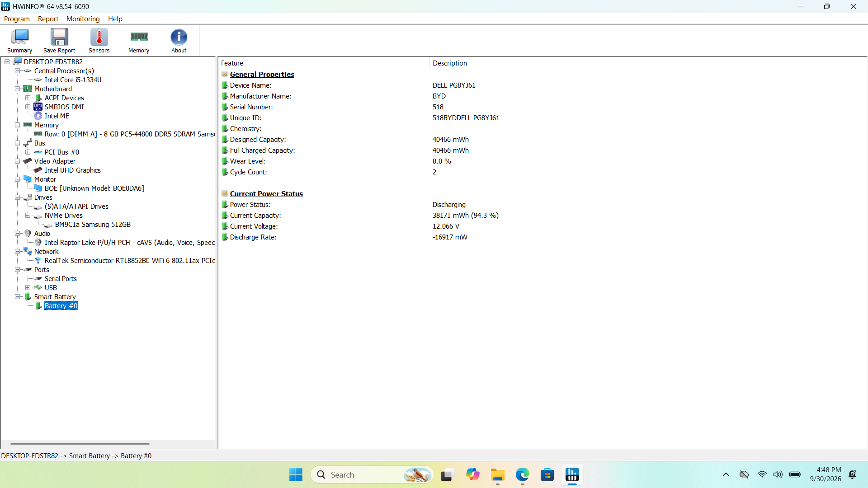868x488 pixels.
Task: Expand the USB ports branch
Action: point(28,288)
